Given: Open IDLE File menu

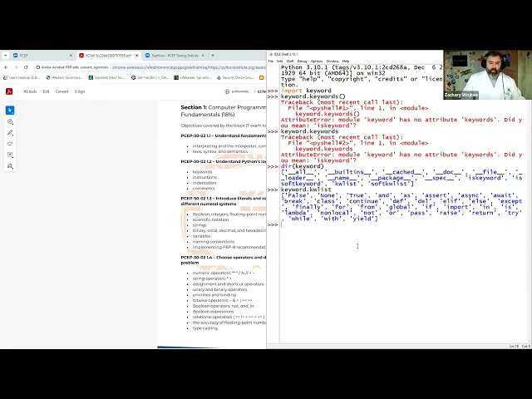Looking at the screenshot, I should [x=271, y=62].
